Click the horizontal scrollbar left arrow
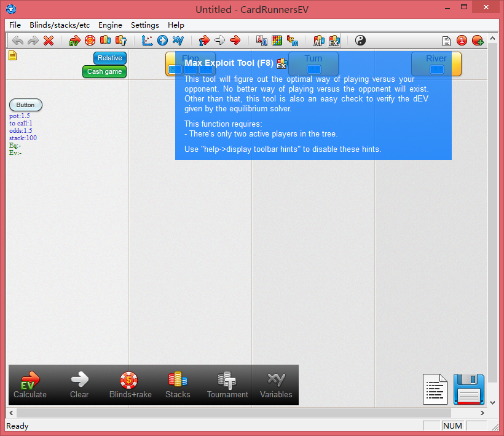This screenshot has width=504, height=436. point(11,413)
